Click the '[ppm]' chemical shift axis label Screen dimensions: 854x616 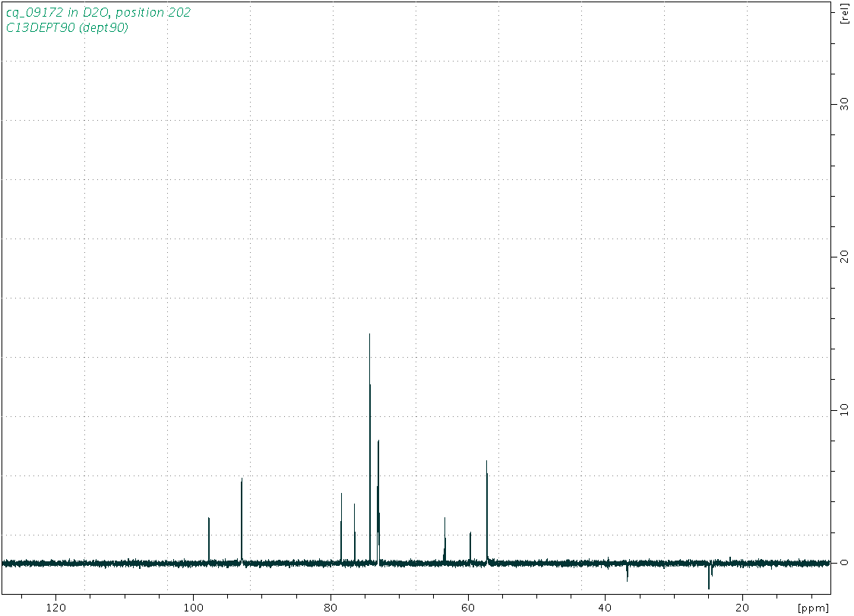pos(813,608)
